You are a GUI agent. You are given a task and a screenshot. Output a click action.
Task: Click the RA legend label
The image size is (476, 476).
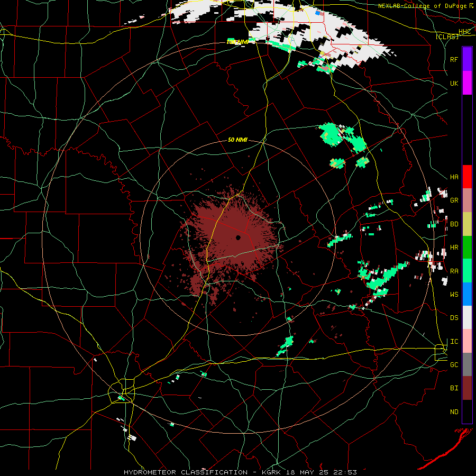click(454, 271)
